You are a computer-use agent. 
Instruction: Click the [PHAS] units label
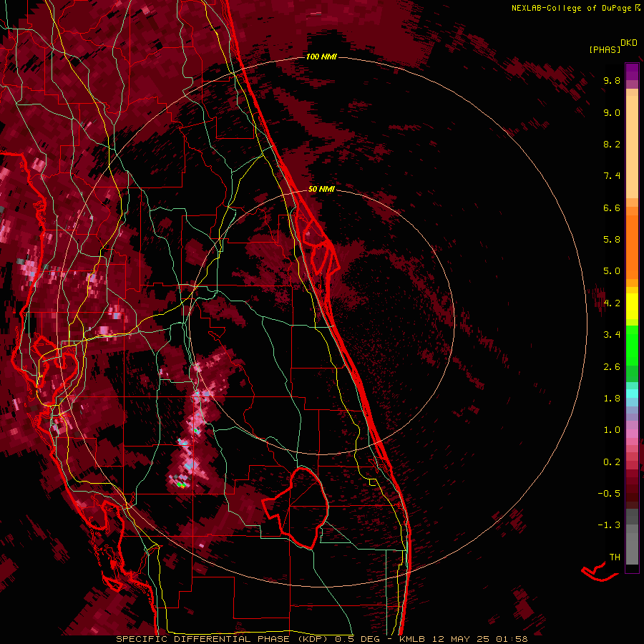[x=605, y=49]
